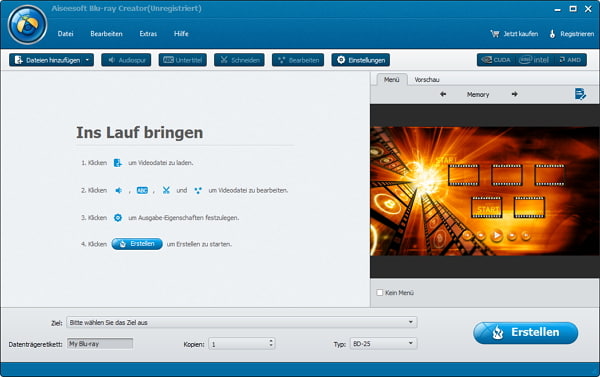Image resolution: width=600 pixels, height=377 pixels.
Task: Go to next menu template arrow
Action: pyautogui.click(x=514, y=94)
